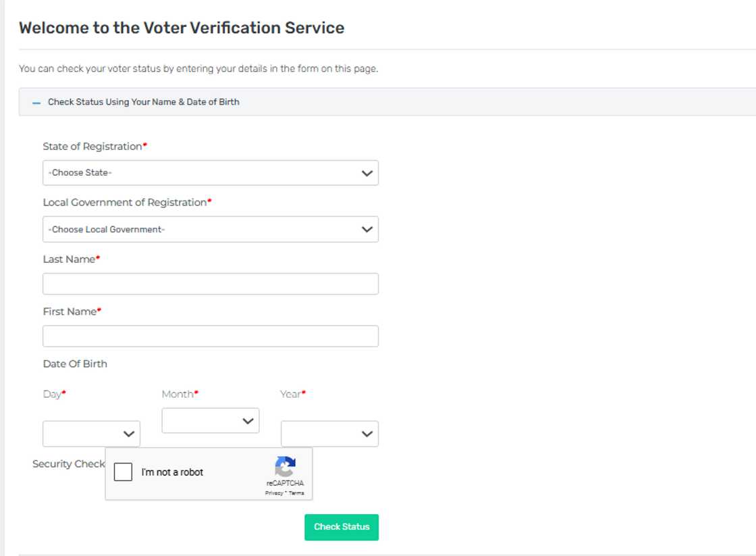Click the reCAPTCHA logo icon

coord(286,467)
